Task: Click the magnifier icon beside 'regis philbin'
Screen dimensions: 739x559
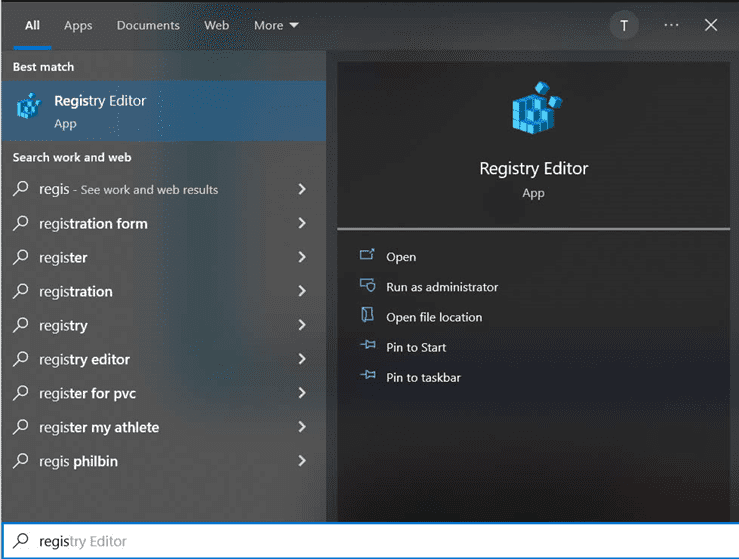Action: 21,460
